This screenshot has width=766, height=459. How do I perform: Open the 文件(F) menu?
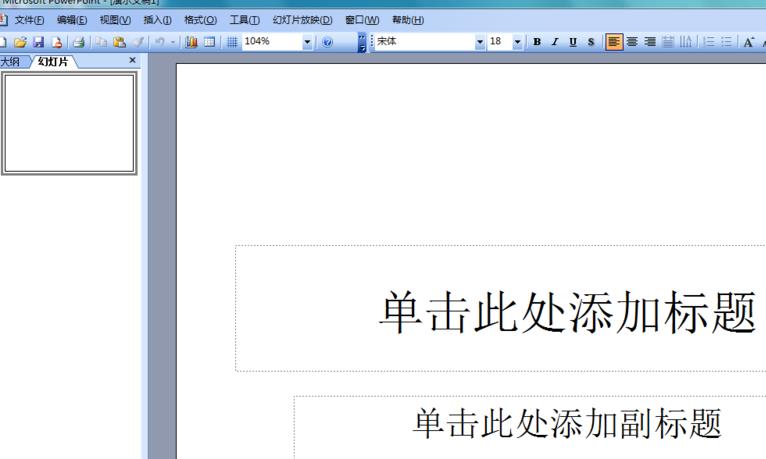pos(29,20)
